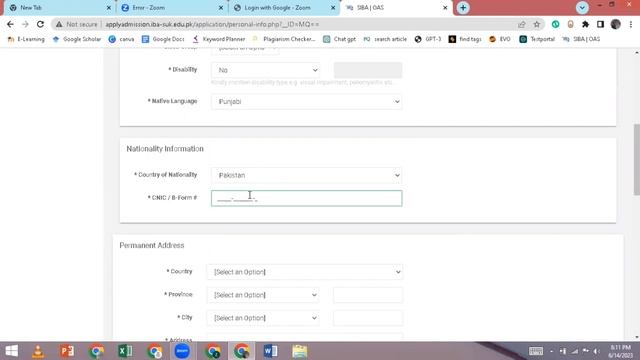Open Zoom from the taskbar
Screen dimensions: 640x360
click(182, 351)
